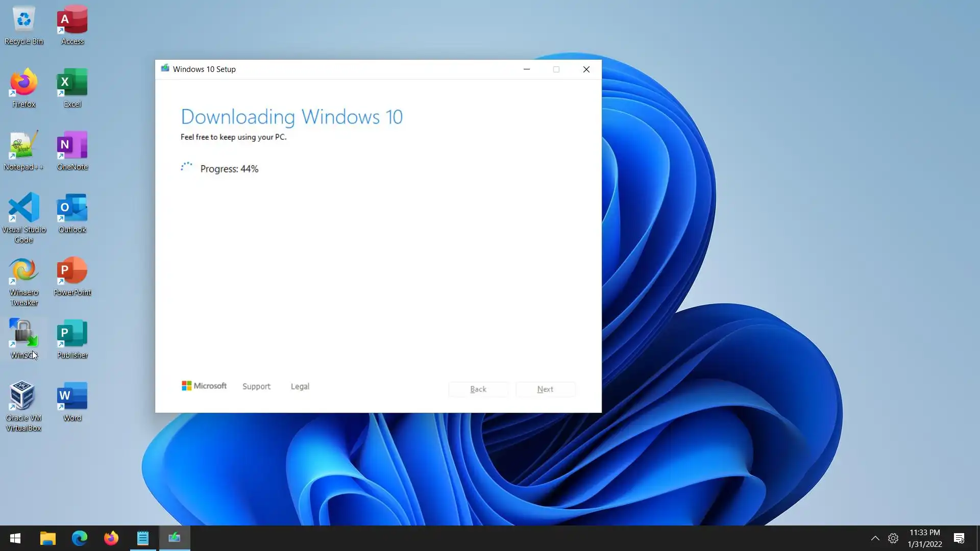Click the Notepad++ desktop icon
The width and height of the screenshot is (980, 551).
[23, 146]
